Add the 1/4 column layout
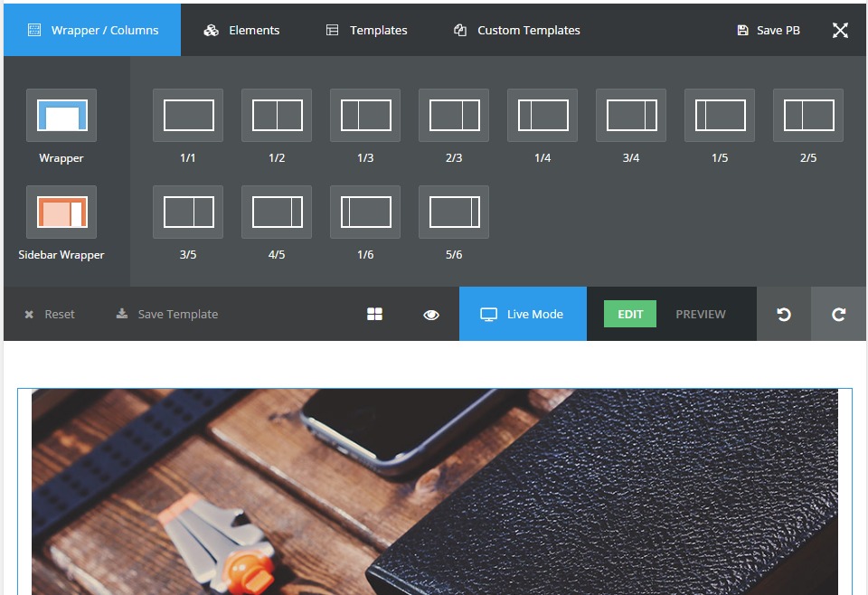868x595 pixels. 542,116
